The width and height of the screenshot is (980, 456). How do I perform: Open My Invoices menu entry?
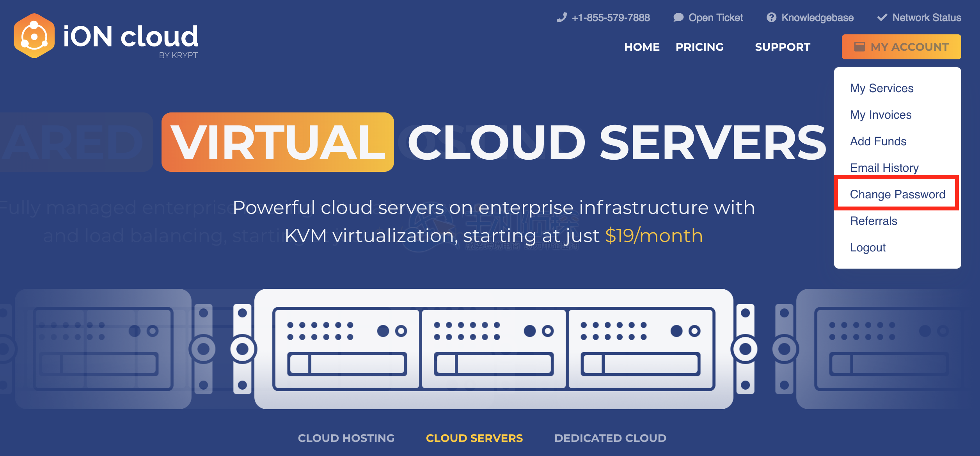pos(881,115)
